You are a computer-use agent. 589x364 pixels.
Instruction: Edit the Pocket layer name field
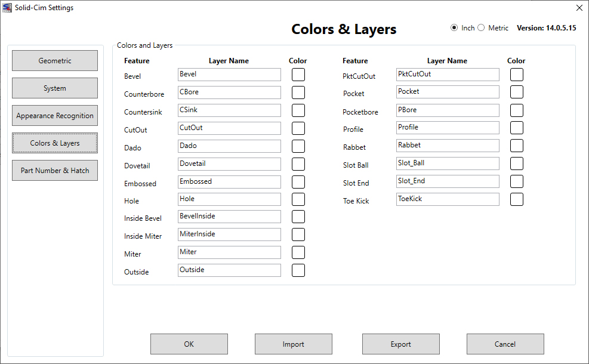point(448,92)
